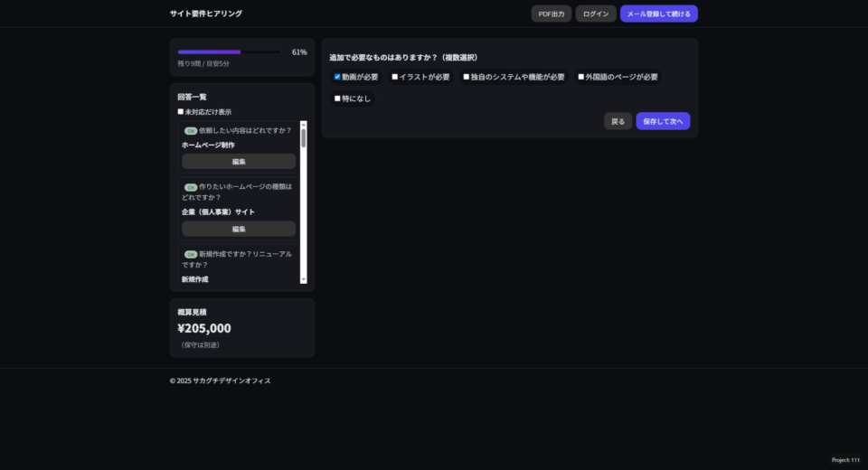
Task: Enable 独自のシステムや機能が必要 checkbox
Action: tap(467, 77)
